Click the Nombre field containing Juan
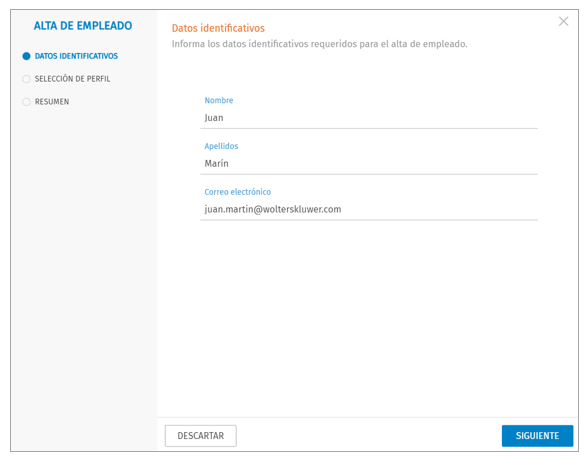 (x=369, y=118)
